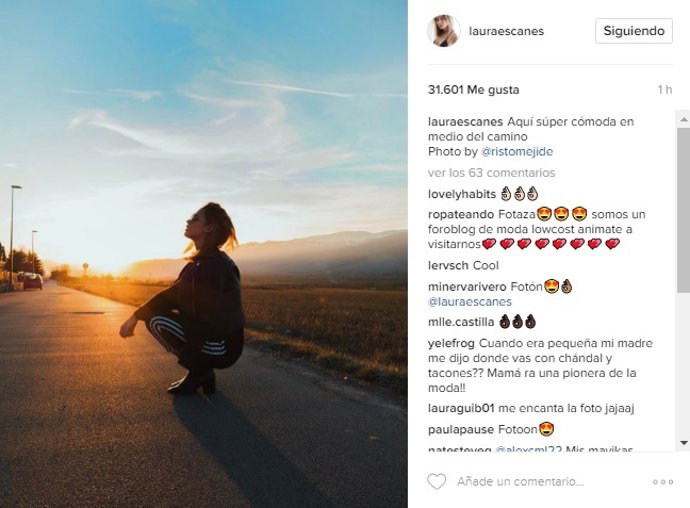Open paulapause commenter profile
The image size is (690, 508).
[461, 429]
